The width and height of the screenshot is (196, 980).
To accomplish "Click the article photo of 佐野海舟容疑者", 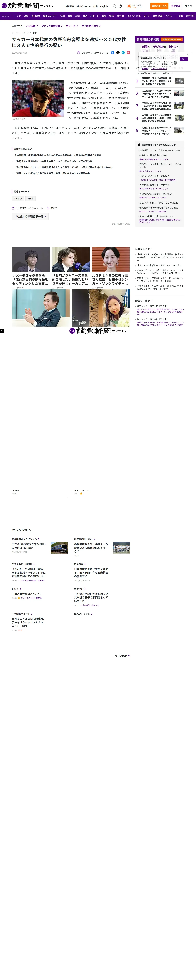I will tap(38, 98).
